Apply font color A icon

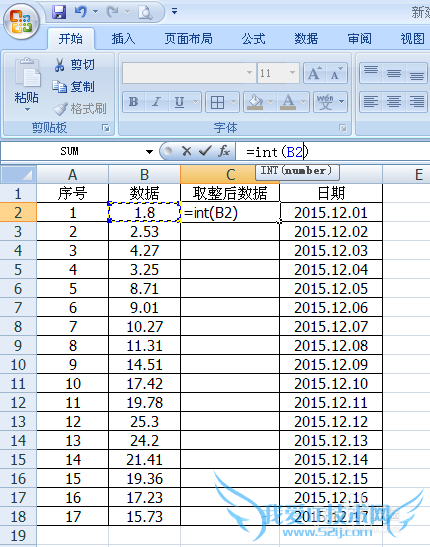pos(288,102)
